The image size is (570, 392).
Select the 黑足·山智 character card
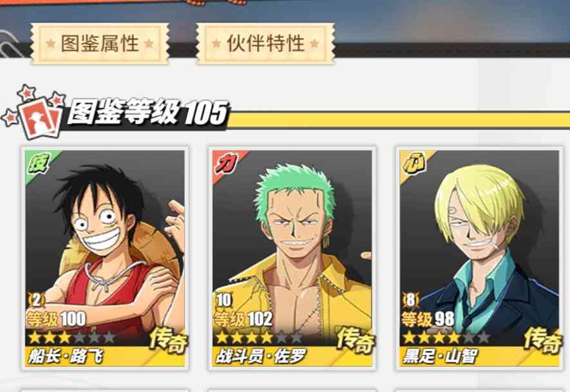pos(479,258)
